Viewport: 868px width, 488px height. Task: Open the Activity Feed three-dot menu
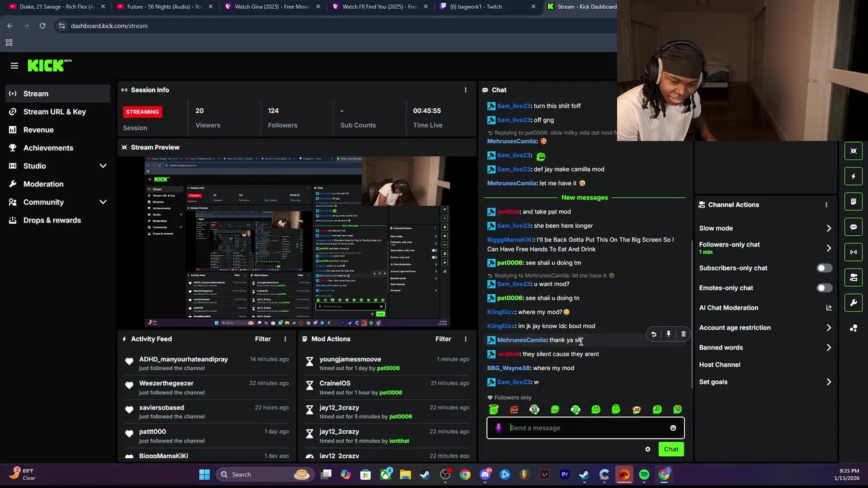click(x=285, y=339)
